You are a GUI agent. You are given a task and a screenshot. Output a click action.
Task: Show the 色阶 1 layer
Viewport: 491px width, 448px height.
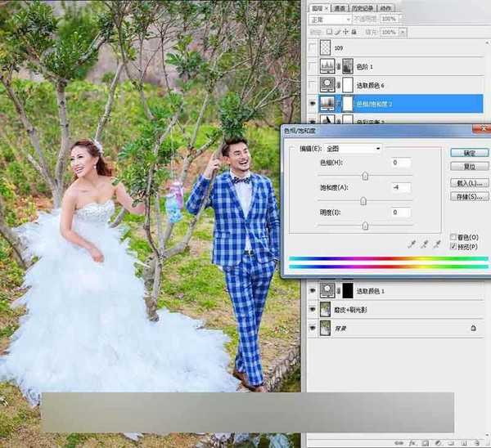point(313,66)
